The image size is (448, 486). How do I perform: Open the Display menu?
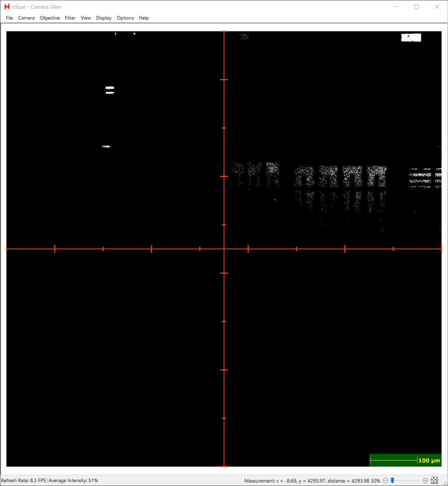coord(103,18)
